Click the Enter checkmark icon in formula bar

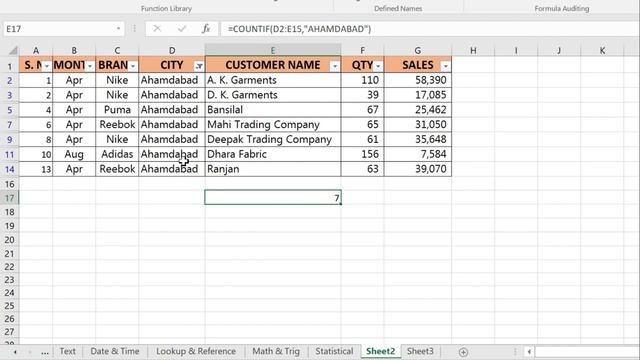[x=182, y=29]
